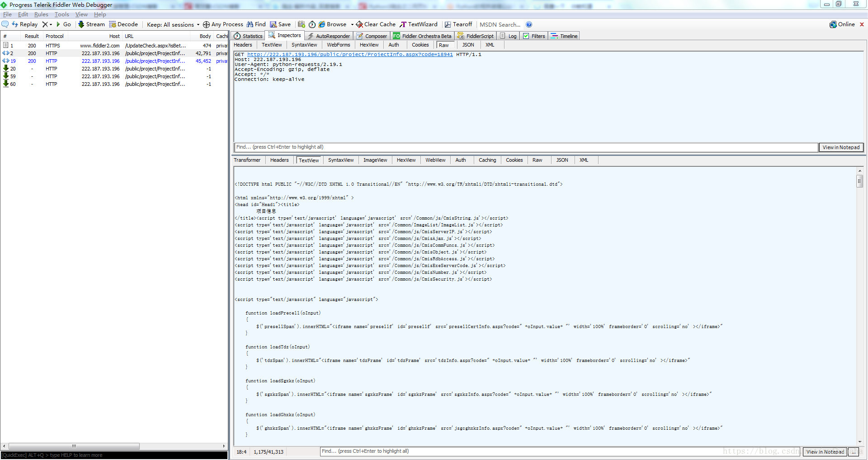The width and height of the screenshot is (868, 460).
Task: Open the Tools menu
Action: tap(62, 14)
